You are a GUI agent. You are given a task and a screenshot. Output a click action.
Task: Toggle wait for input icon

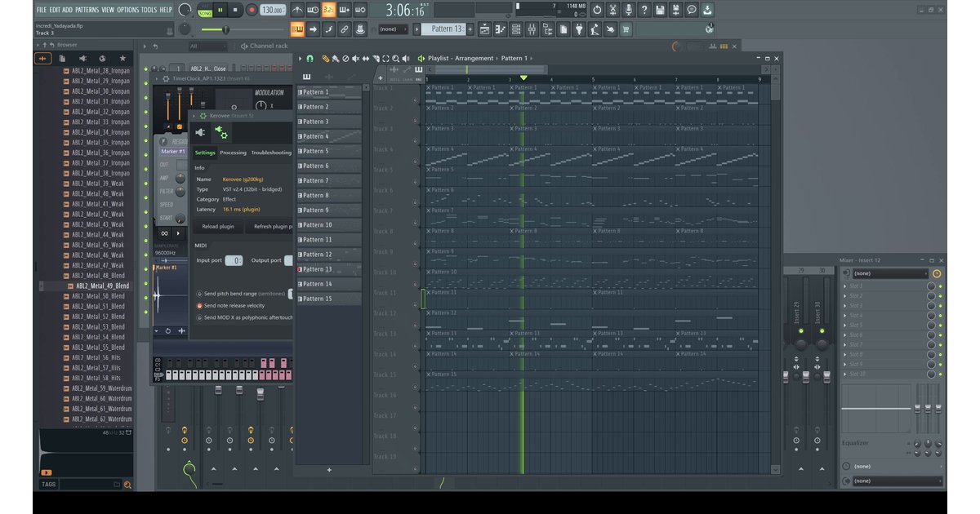point(313,10)
